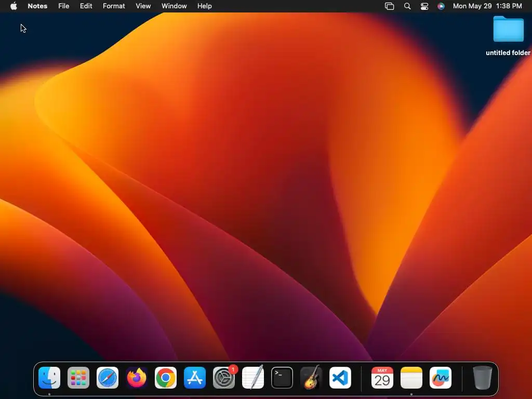Open Spotlight search icon
This screenshot has width=532, height=399.
(x=407, y=6)
